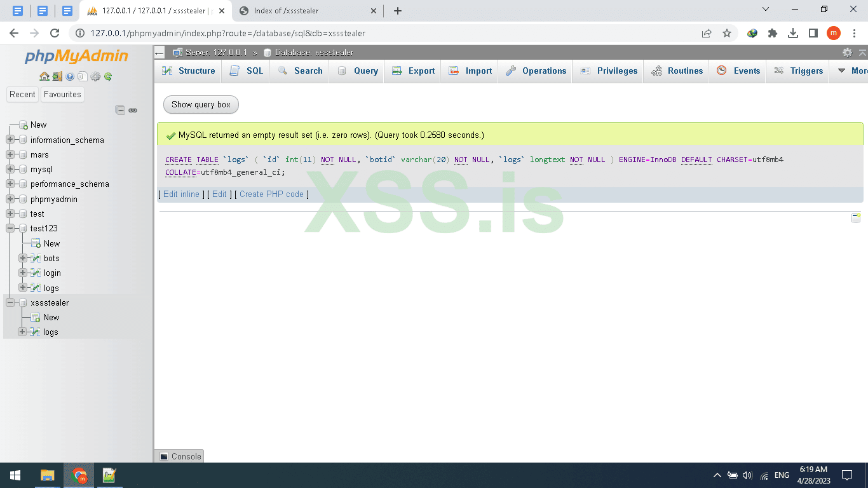The width and height of the screenshot is (868, 488).
Task: Click the log out door icon
Action: (57, 76)
